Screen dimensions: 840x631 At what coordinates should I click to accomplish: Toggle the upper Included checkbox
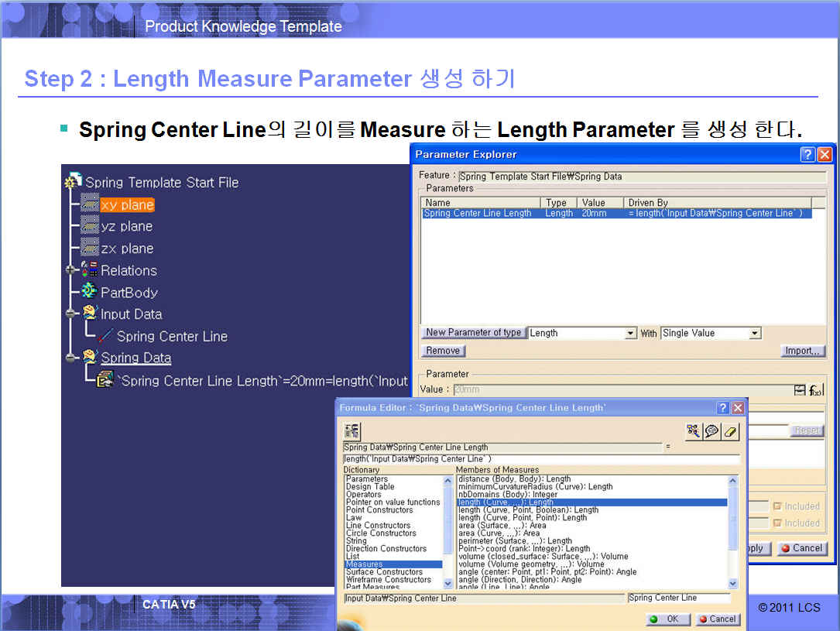[778, 506]
